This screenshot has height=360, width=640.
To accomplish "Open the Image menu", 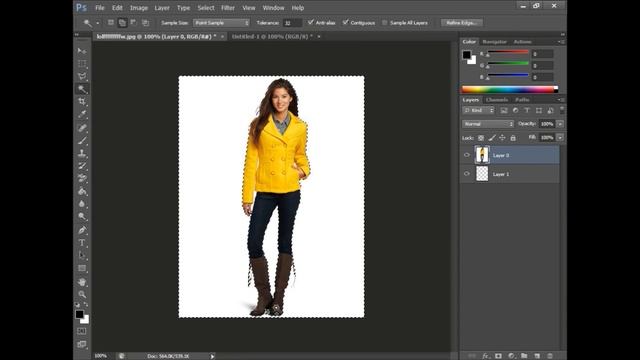I will tap(139, 8).
